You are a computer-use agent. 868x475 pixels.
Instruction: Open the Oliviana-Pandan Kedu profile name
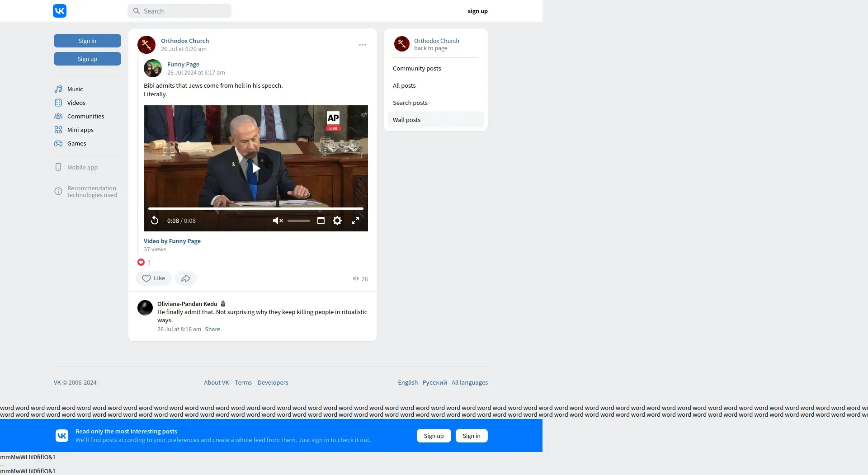click(x=187, y=304)
